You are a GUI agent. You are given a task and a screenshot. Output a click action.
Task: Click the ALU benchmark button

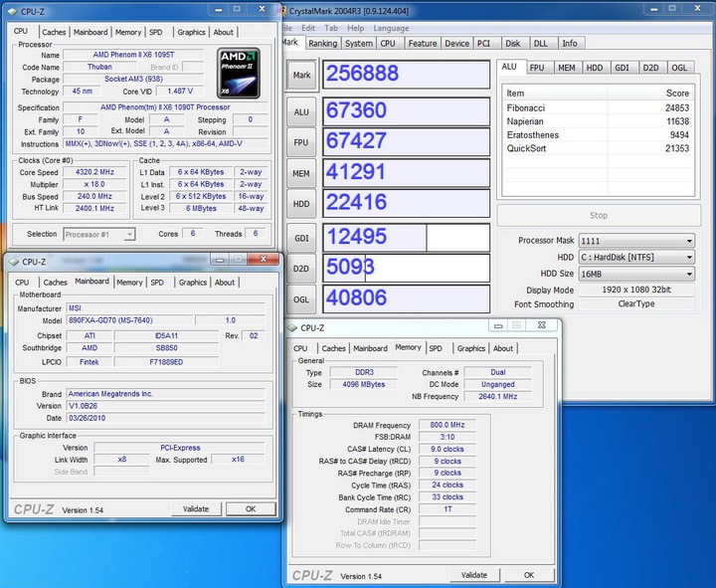pos(301,112)
